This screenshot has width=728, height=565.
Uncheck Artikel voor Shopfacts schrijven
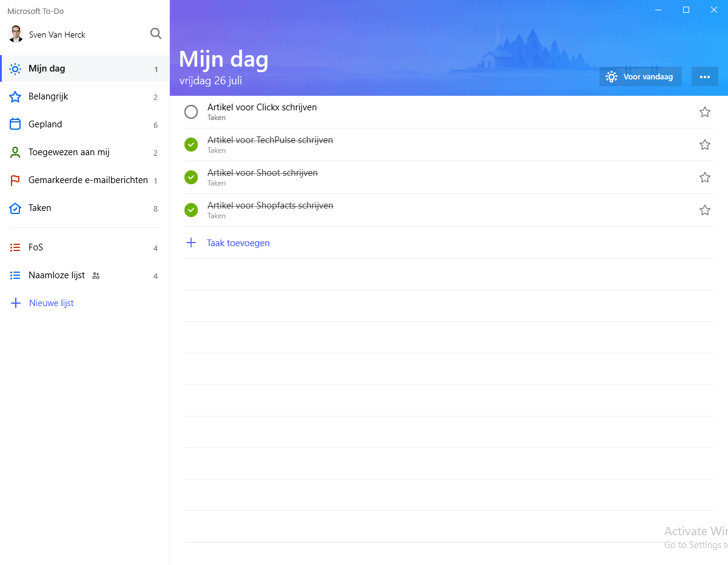click(x=191, y=210)
